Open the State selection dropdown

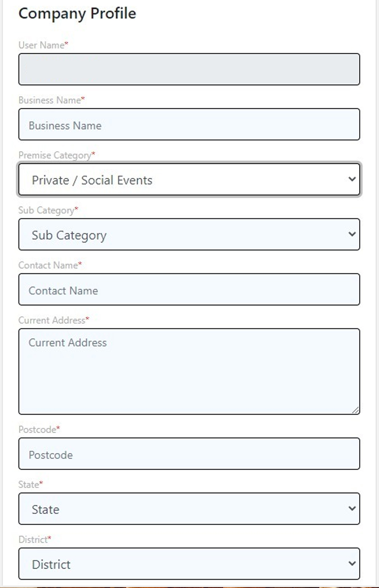coord(189,509)
